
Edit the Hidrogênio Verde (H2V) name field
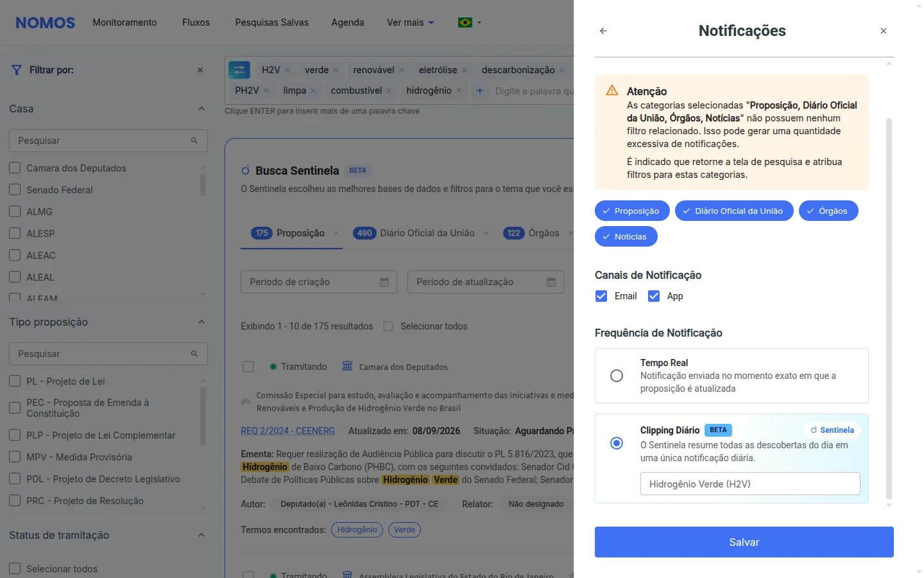tap(750, 484)
